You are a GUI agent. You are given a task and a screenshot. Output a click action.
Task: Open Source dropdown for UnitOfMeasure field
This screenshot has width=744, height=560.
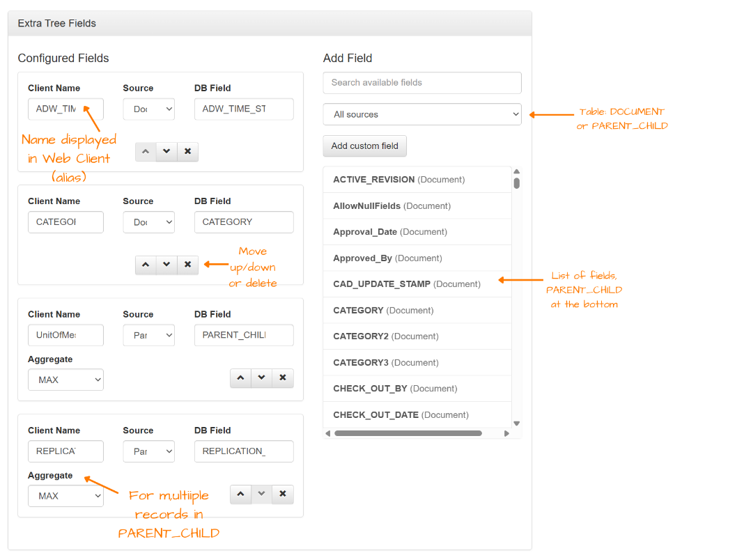tap(149, 335)
